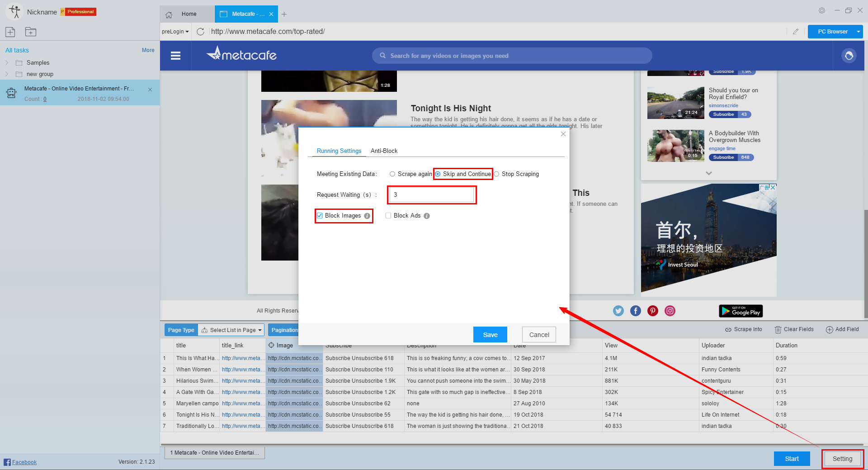Click the Pinterest icon in footer
This screenshot has height=470, width=868.
[653, 311]
